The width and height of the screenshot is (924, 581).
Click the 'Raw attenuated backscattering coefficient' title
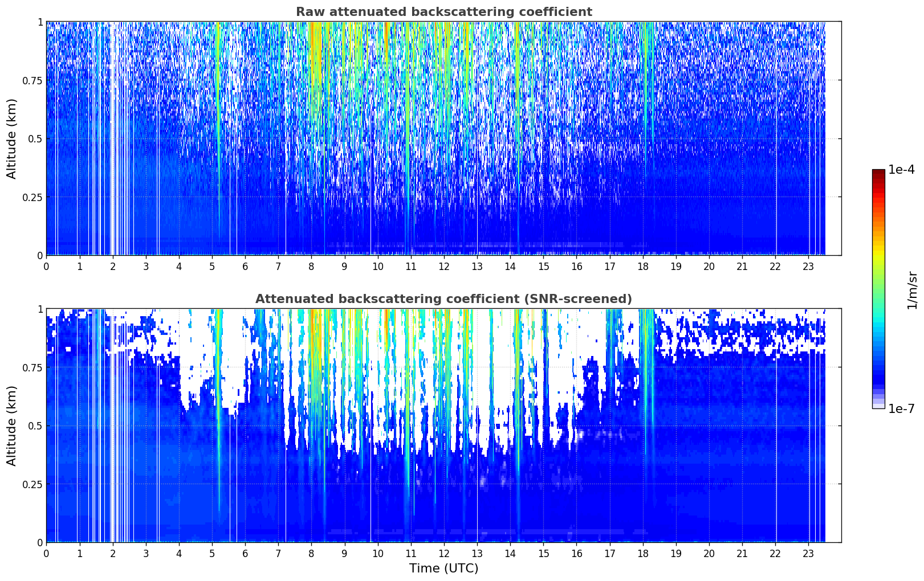click(443, 12)
